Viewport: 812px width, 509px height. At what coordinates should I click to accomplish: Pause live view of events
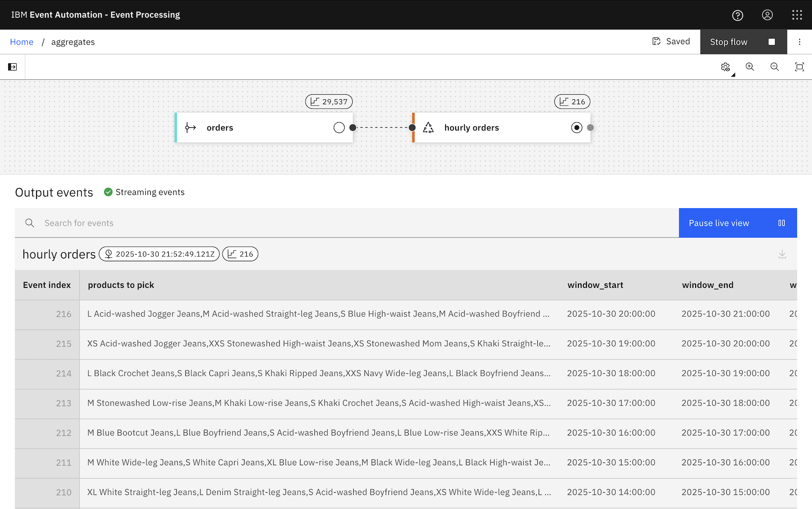[738, 223]
